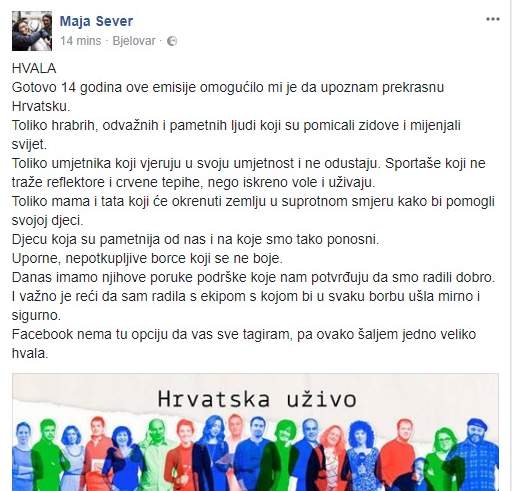Click the green-tinted man second from left
Viewport: 512px width, 491px height.
click(48, 454)
